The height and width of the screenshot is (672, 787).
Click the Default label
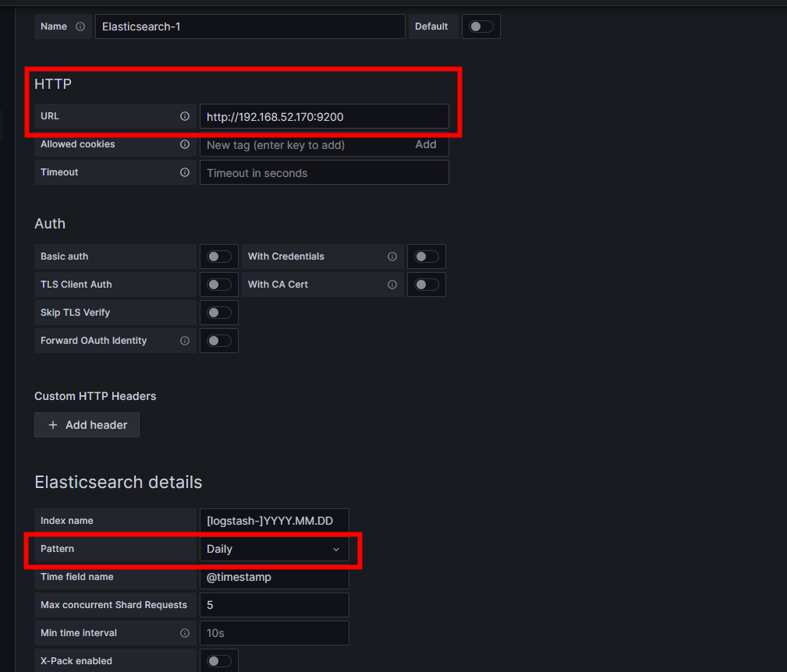[x=431, y=27]
